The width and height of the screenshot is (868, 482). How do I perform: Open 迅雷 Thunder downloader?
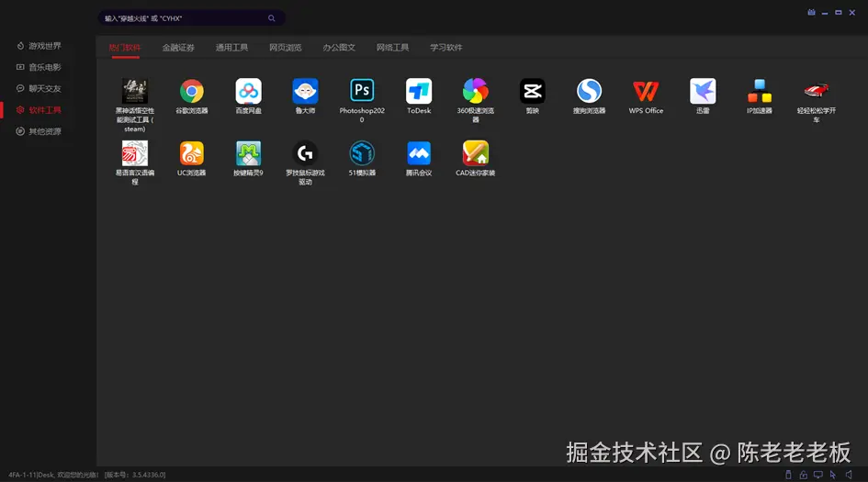(703, 91)
